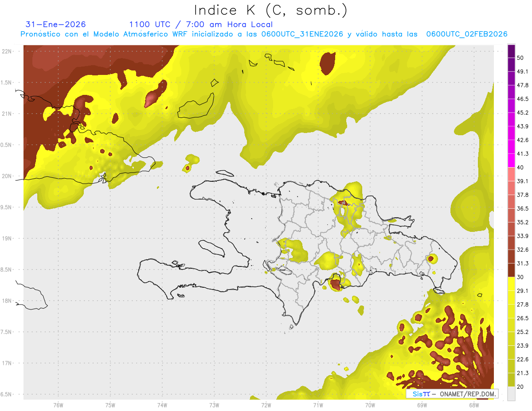This screenshot has width=532, height=411.
Task: Click the colorbar value '49.1'
Action: pyautogui.click(x=522, y=72)
